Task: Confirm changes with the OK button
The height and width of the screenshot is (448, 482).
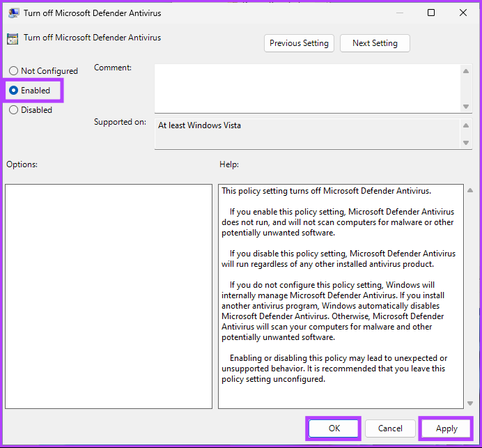Action: point(334,428)
